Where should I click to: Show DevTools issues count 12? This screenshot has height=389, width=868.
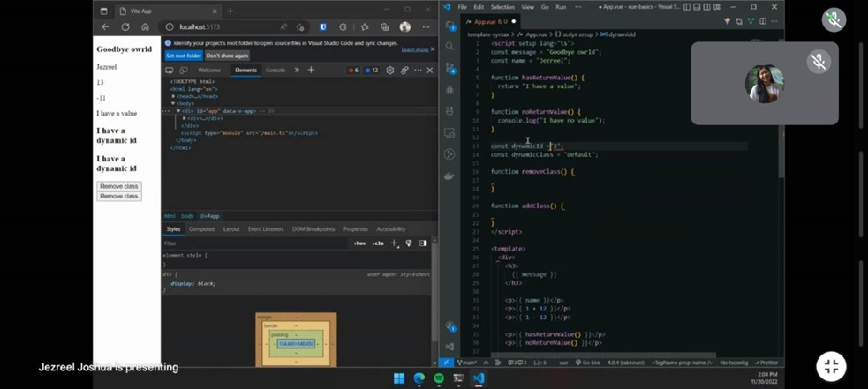(372, 71)
